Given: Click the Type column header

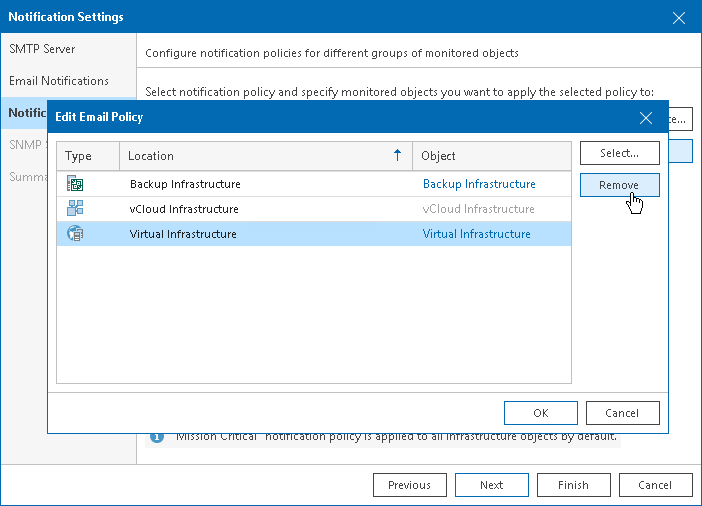Looking at the screenshot, I should coord(88,156).
